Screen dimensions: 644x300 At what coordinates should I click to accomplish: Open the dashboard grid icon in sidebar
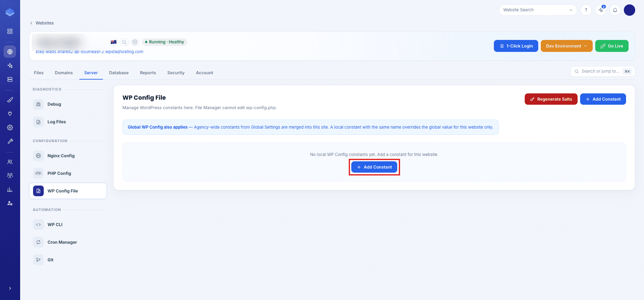(10, 31)
